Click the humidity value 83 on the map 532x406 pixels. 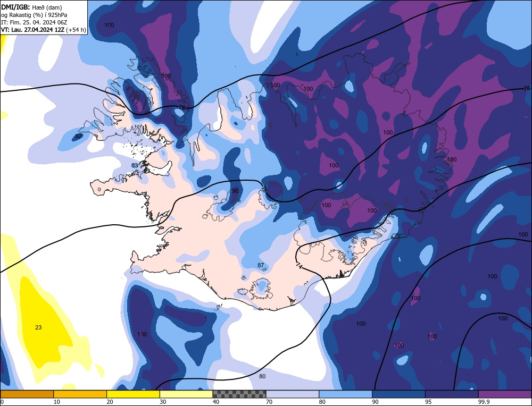(135, 165)
